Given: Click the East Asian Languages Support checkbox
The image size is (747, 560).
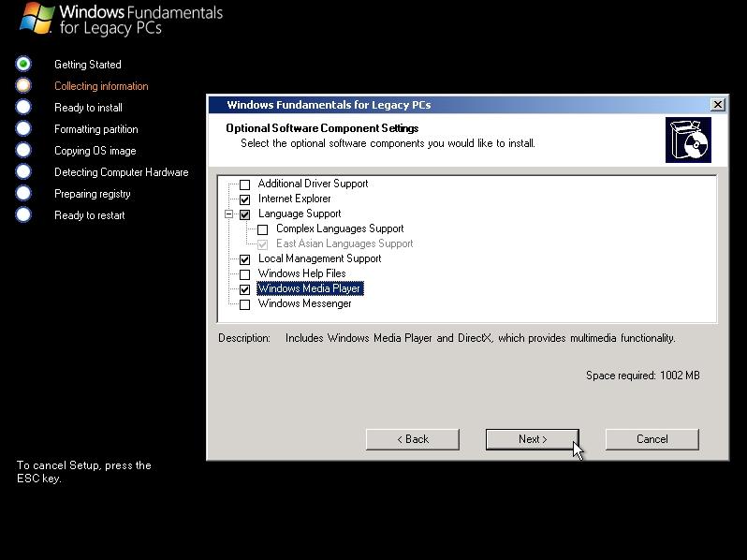Looking at the screenshot, I should coord(262,244).
